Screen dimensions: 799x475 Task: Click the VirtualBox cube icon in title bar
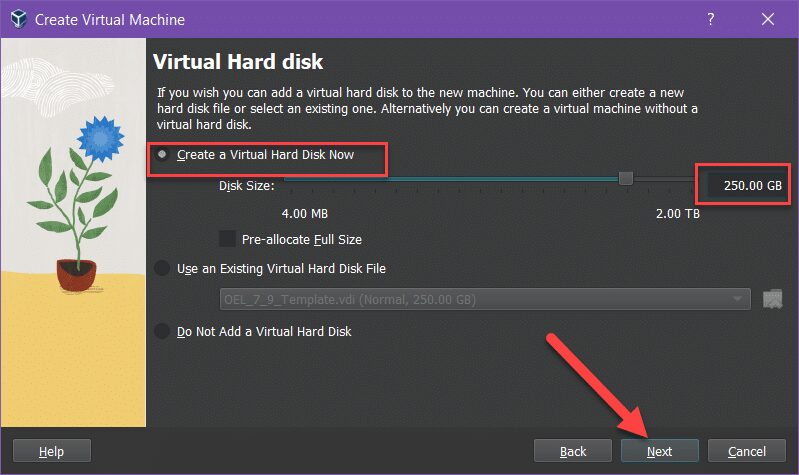click(19, 19)
